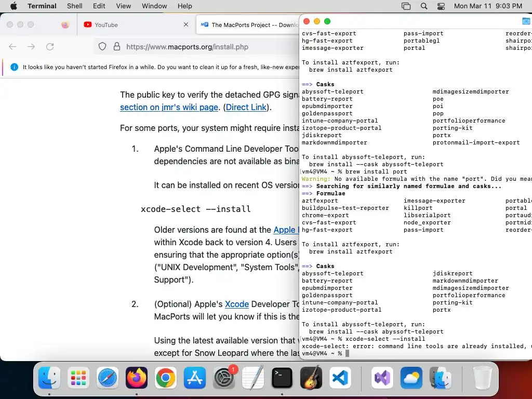Open the Terminal app menu
This screenshot has height=399, width=532.
point(42,6)
